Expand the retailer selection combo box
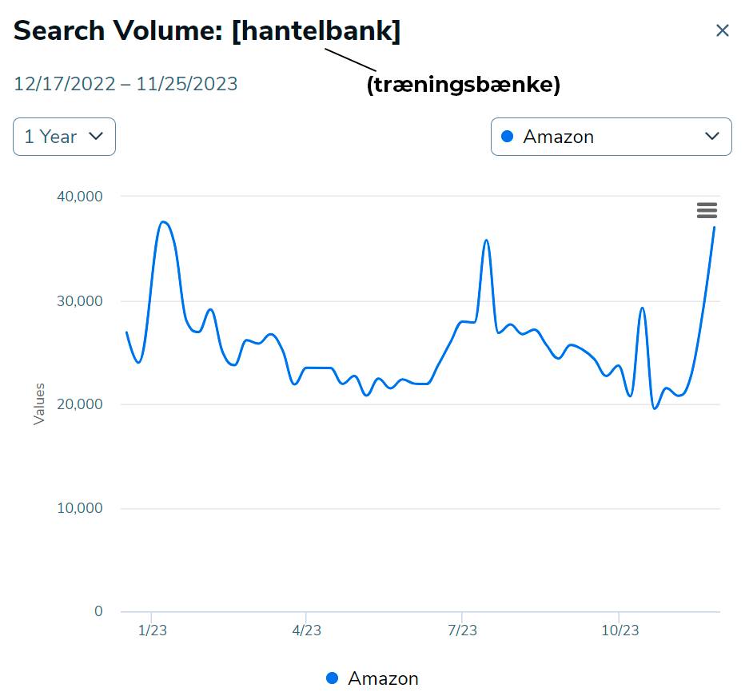 (611, 137)
